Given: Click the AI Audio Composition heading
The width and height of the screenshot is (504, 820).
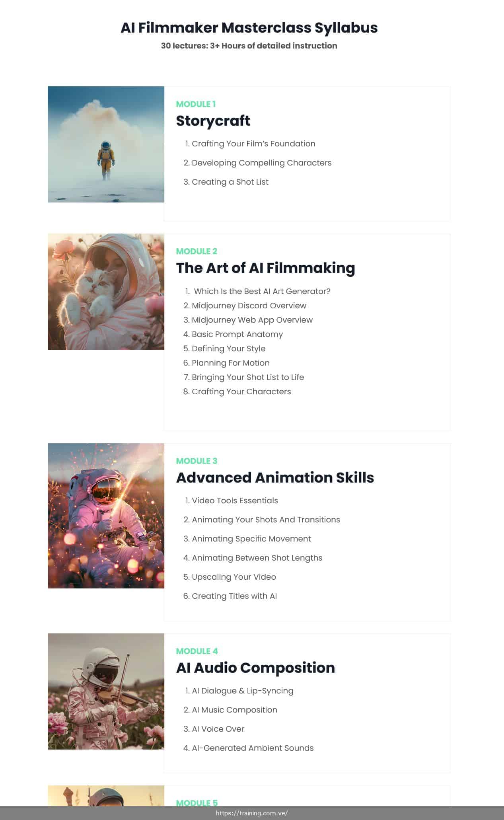Looking at the screenshot, I should (255, 668).
